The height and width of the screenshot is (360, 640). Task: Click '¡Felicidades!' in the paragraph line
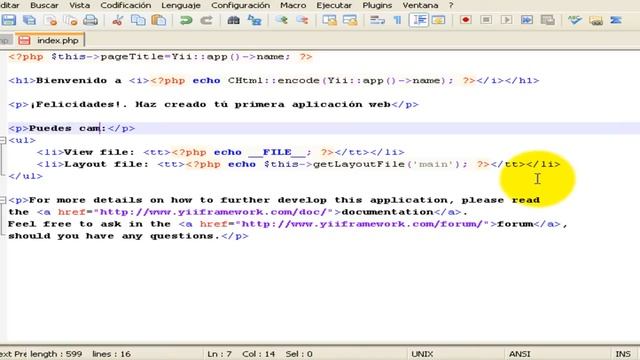point(76,104)
